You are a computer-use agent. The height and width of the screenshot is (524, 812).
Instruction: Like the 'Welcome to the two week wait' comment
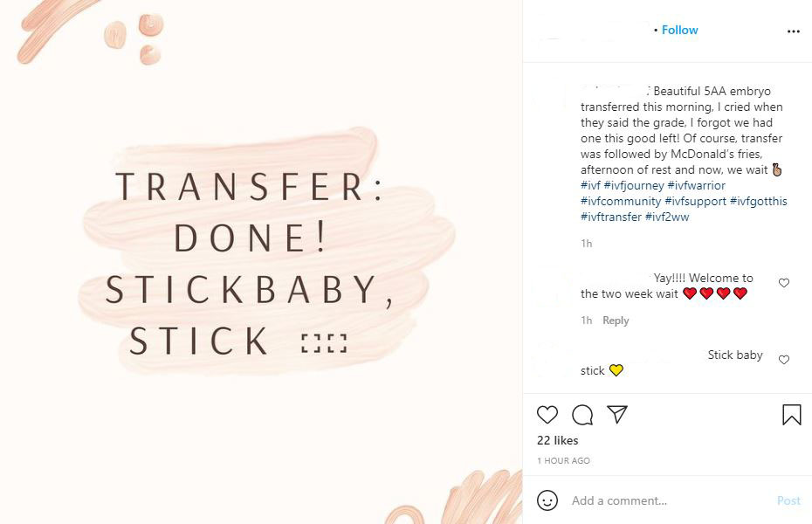tap(784, 283)
